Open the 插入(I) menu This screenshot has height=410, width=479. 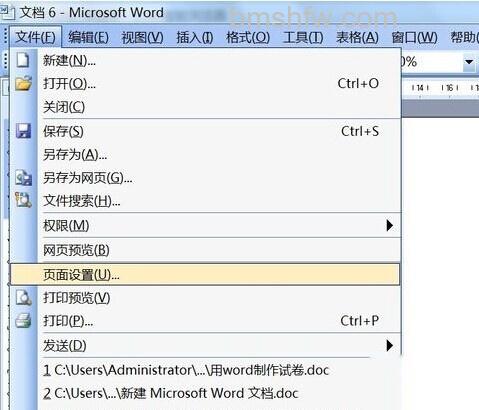[195, 37]
